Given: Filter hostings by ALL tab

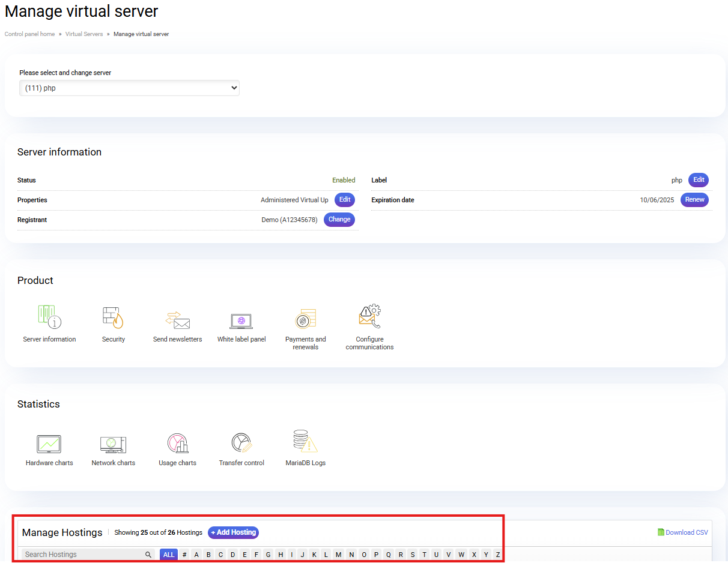Looking at the screenshot, I should [169, 555].
